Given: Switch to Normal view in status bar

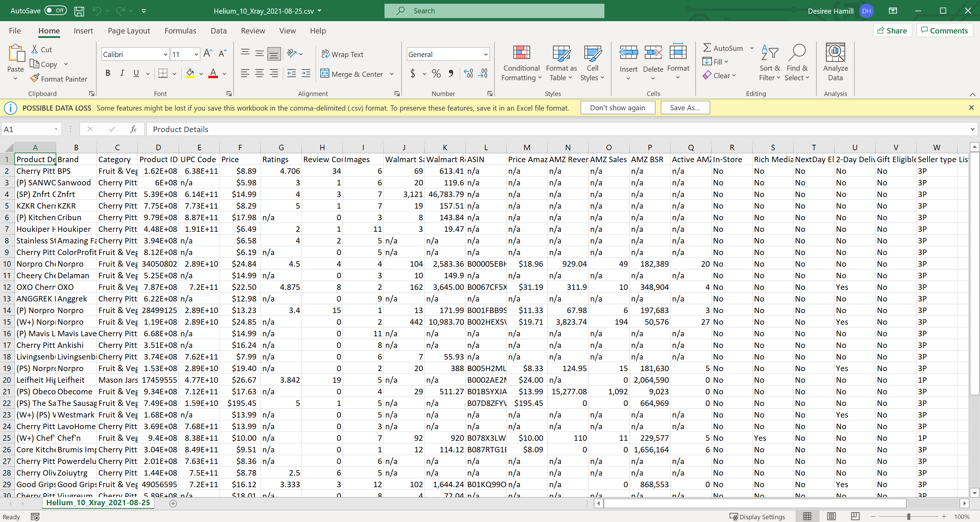Looking at the screenshot, I should point(807,516).
